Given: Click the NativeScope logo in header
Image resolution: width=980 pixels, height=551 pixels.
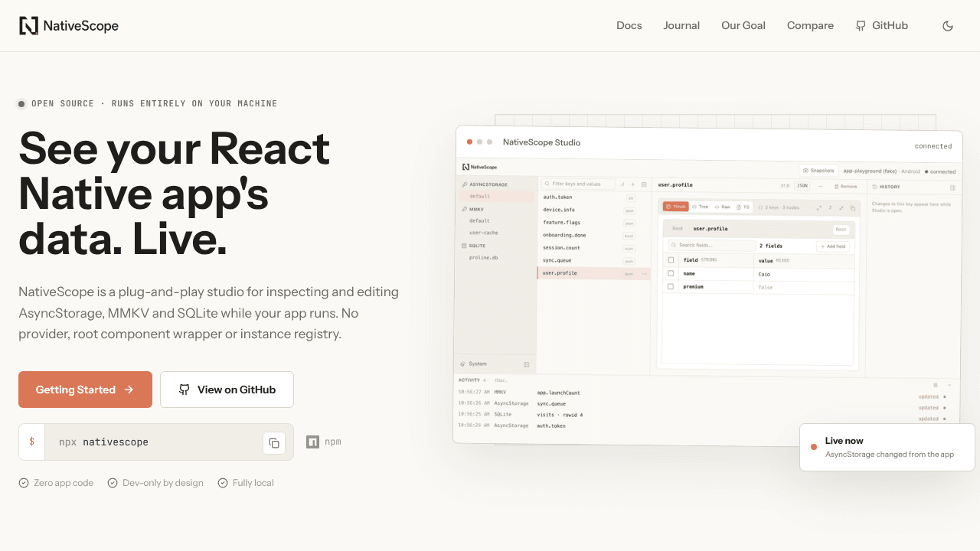Looking at the screenshot, I should tap(69, 26).
